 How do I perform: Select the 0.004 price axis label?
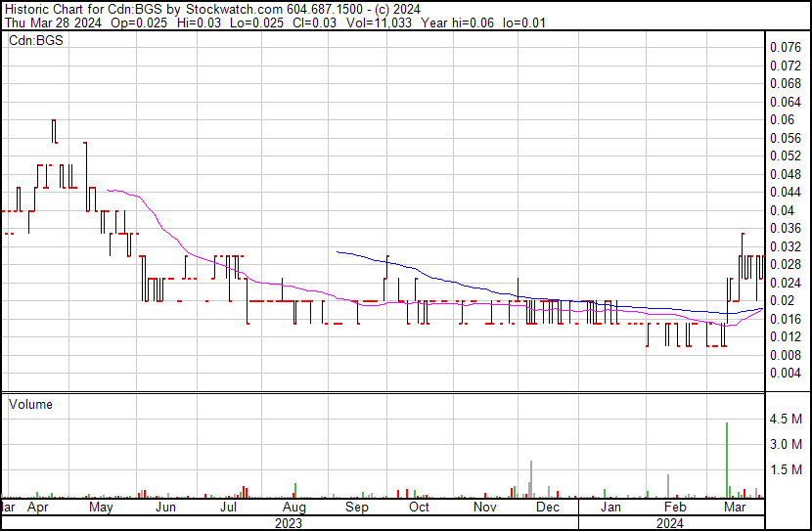tap(785, 373)
